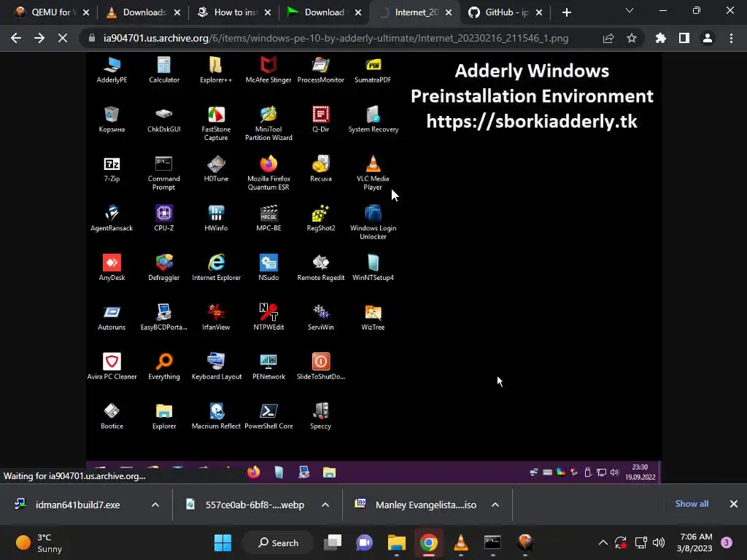Click the Speccy icon
Viewport: 747px width, 560px height.
(321, 416)
